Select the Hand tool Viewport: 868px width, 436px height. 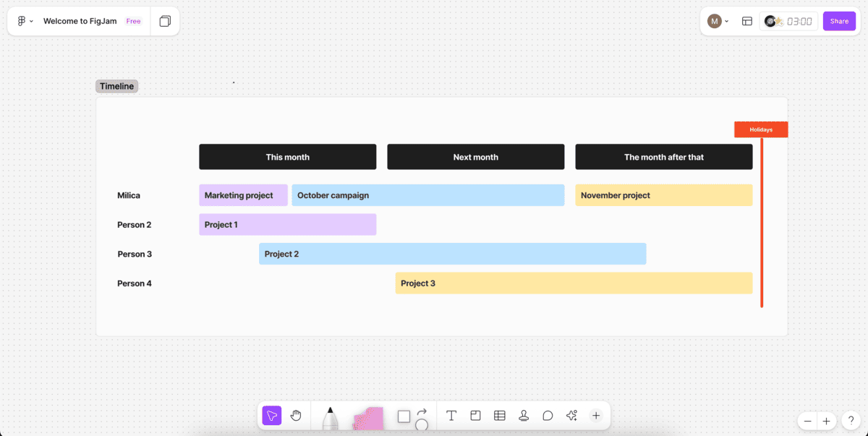click(x=296, y=416)
